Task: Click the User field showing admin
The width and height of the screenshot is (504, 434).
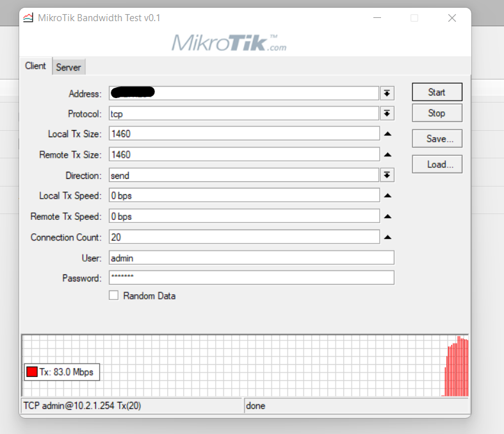Action: point(251,258)
